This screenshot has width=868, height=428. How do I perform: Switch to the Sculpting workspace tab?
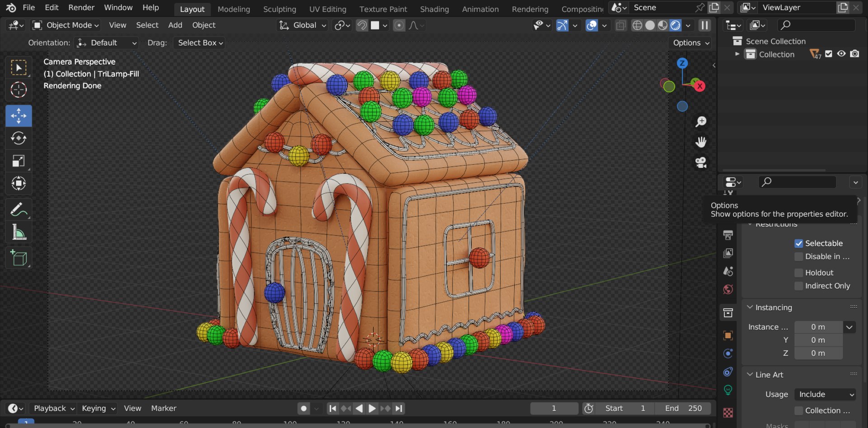click(x=279, y=9)
